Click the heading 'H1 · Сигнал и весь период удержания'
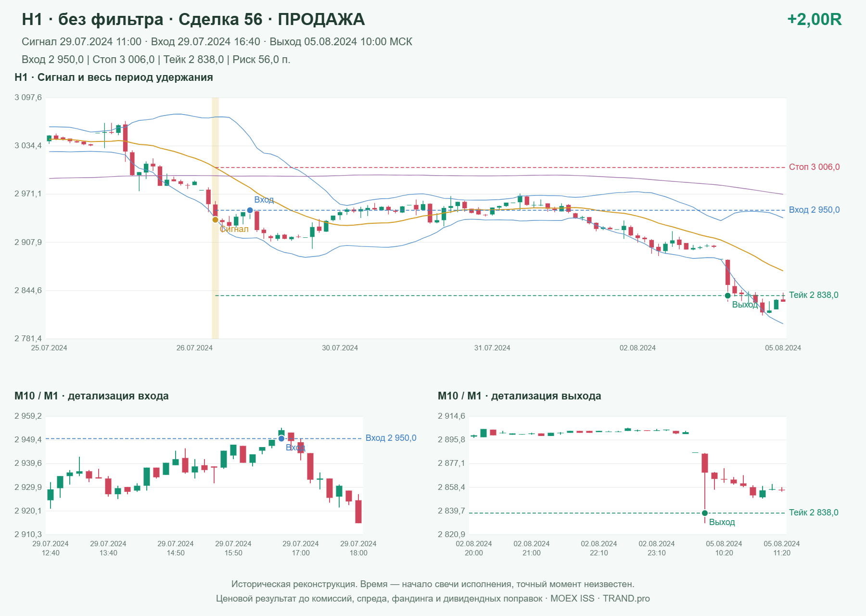 [114, 77]
